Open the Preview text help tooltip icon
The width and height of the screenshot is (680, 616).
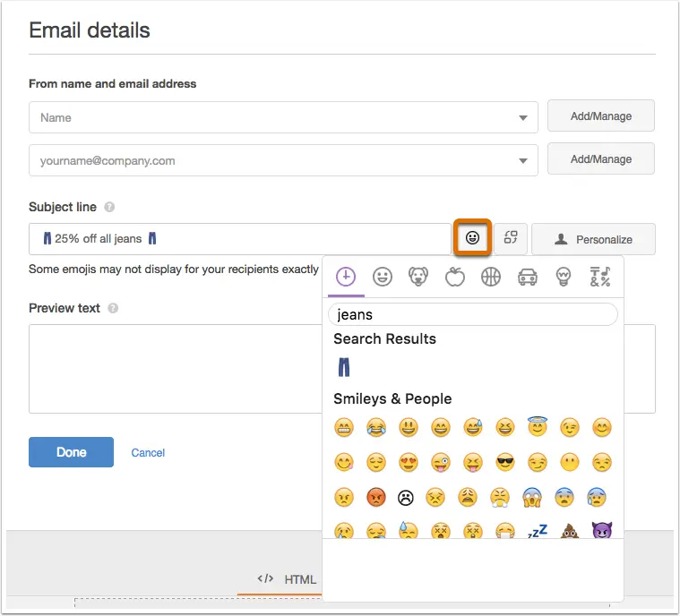coord(113,308)
